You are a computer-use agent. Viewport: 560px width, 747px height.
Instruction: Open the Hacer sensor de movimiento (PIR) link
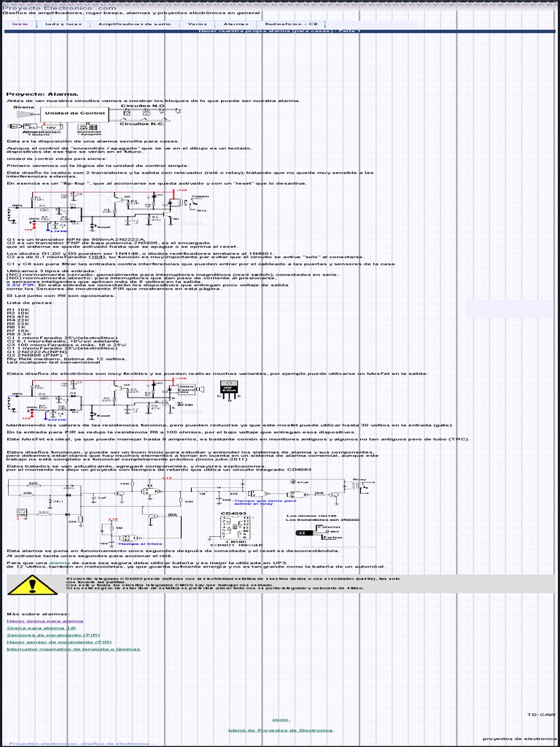click(59, 642)
